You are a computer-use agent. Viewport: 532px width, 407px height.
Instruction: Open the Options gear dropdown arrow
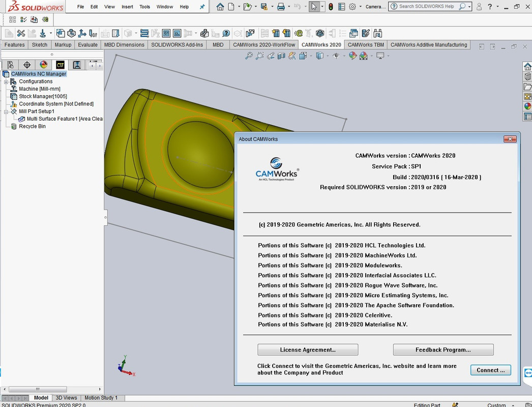360,7
